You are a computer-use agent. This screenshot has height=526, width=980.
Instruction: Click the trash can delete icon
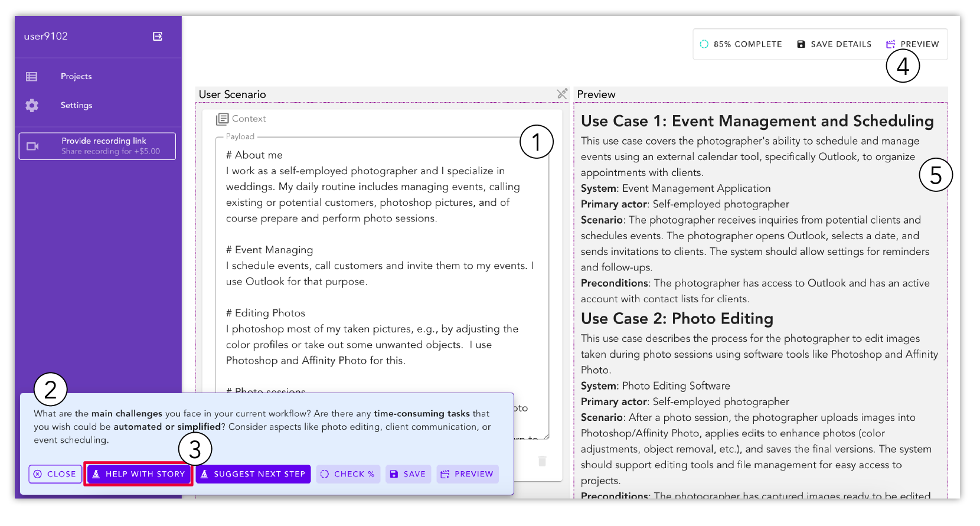tap(542, 461)
